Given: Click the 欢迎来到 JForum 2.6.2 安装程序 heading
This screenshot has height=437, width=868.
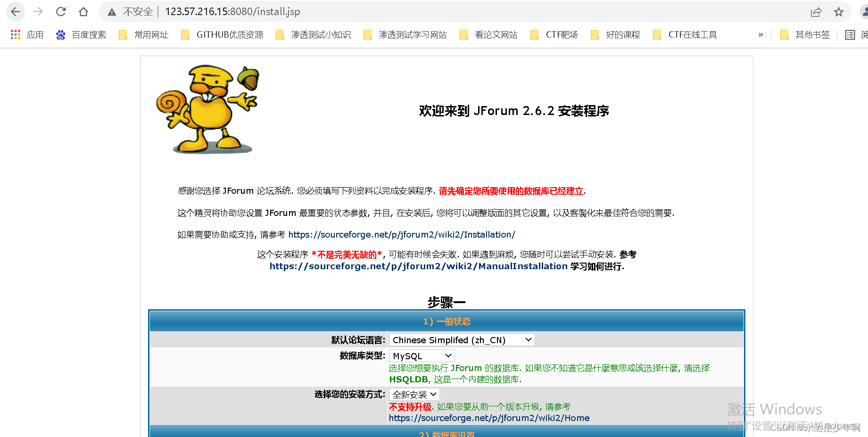Looking at the screenshot, I should point(514,111).
